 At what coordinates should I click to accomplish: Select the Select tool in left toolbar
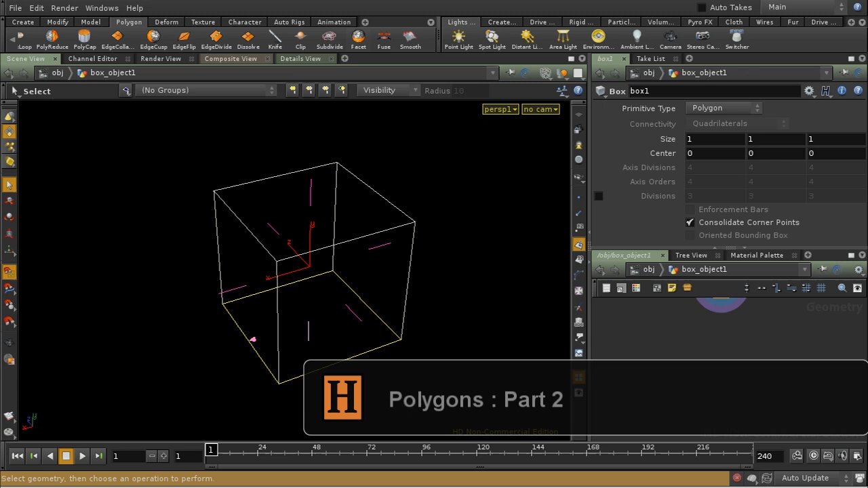9,184
